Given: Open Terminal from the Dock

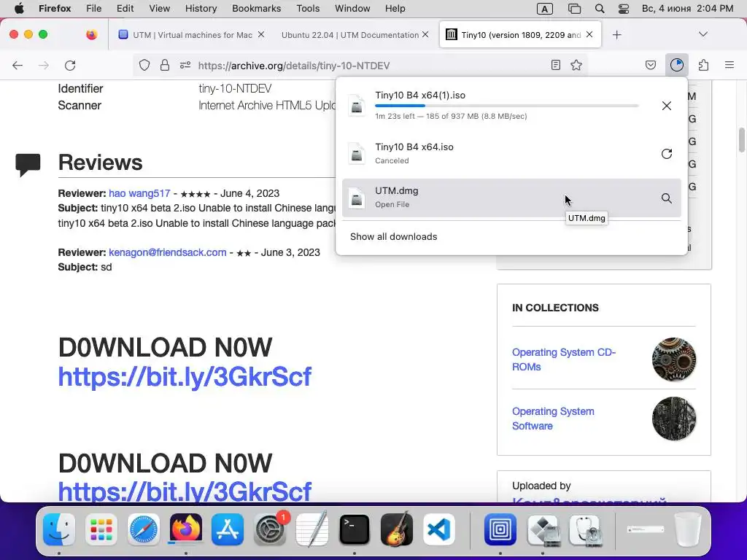Looking at the screenshot, I should click(354, 529).
